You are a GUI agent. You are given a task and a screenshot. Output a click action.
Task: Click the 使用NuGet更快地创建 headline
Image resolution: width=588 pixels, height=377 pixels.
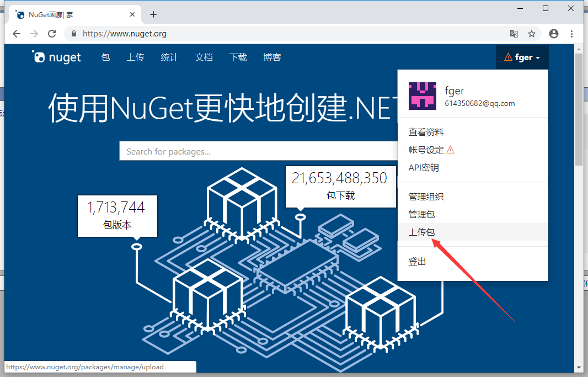223,108
